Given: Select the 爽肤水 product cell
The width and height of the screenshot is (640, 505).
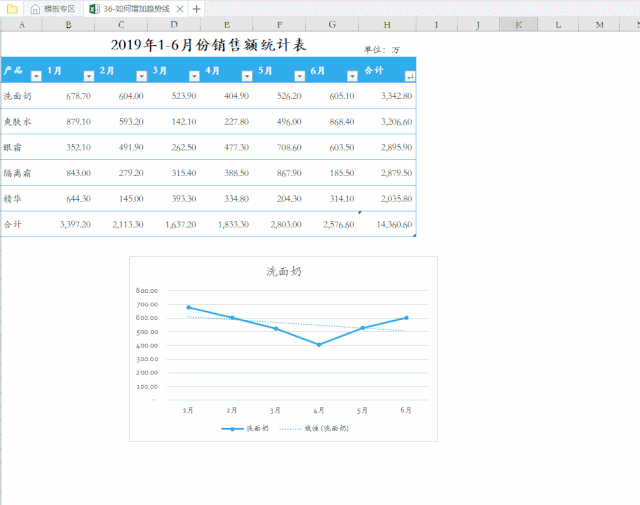Looking at the screenshot, I should coord(22,122).
